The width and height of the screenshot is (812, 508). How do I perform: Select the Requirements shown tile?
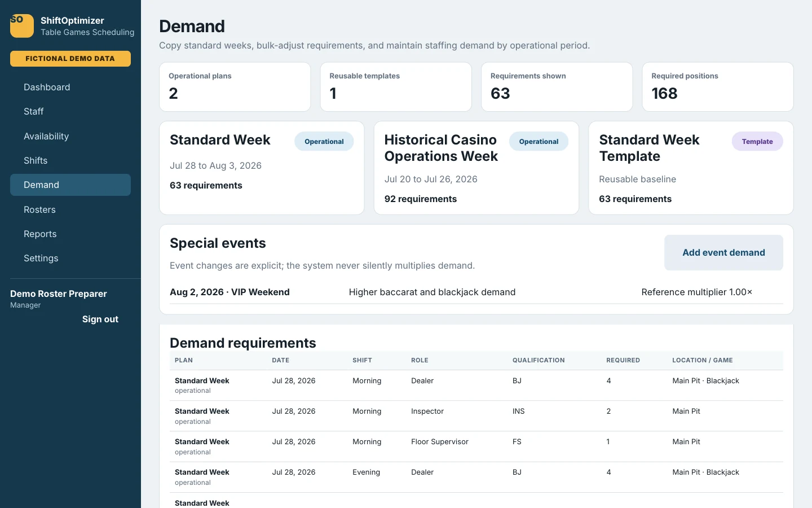tap(557, 87)
